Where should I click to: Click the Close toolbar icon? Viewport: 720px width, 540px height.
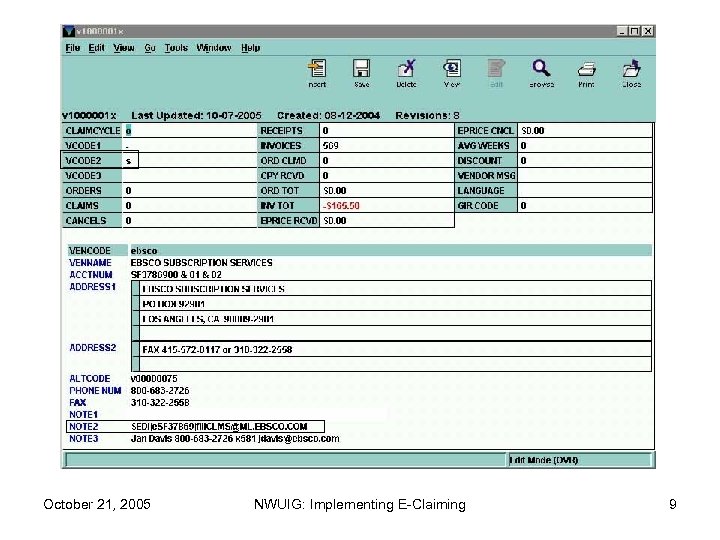point(631,68)
